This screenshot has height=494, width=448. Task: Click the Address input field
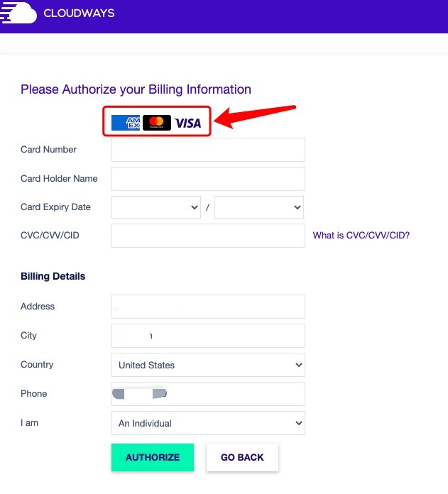pyautogui.click(x=208, y=307)
